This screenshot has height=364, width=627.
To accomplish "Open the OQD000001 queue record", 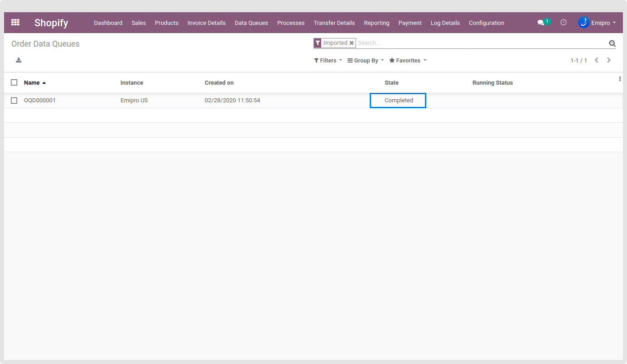I will pos(40,101).
